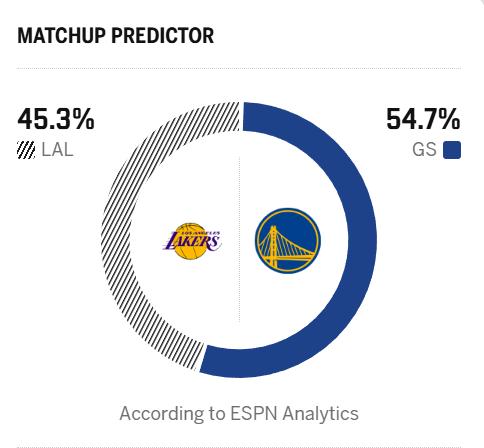Click the LAL team abbreviation label

[x=57, y=150]
